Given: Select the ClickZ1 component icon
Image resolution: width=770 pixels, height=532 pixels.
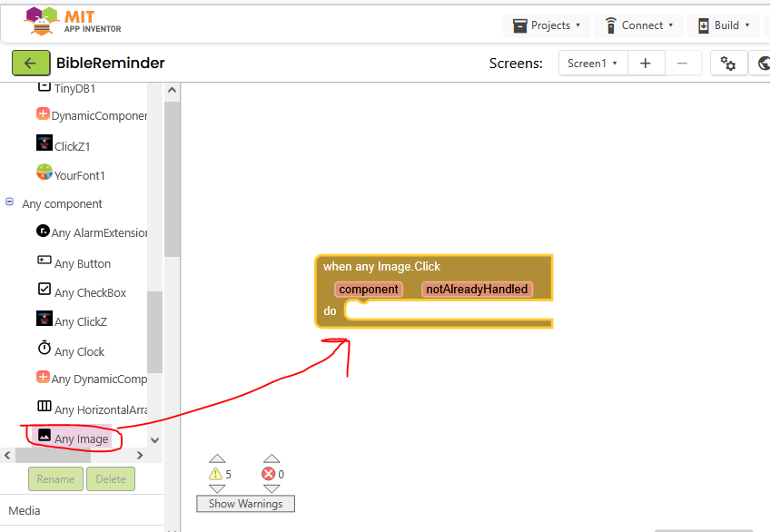Looking at the screenshot, I should tap(44, 143).
